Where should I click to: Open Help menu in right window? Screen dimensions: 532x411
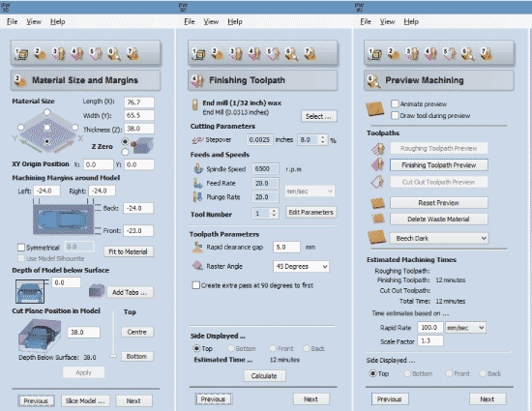pyautogui.click(x=411, y=21)
